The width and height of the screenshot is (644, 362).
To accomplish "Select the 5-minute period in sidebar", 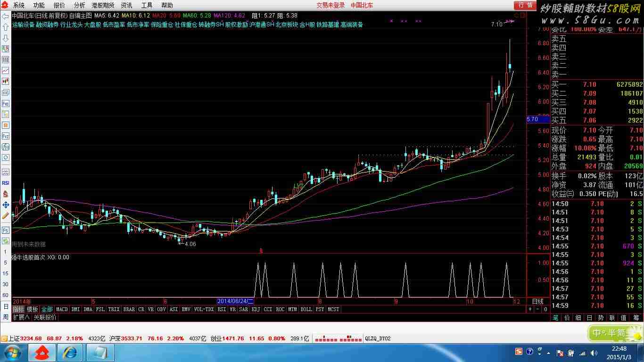I will point(6,262).
